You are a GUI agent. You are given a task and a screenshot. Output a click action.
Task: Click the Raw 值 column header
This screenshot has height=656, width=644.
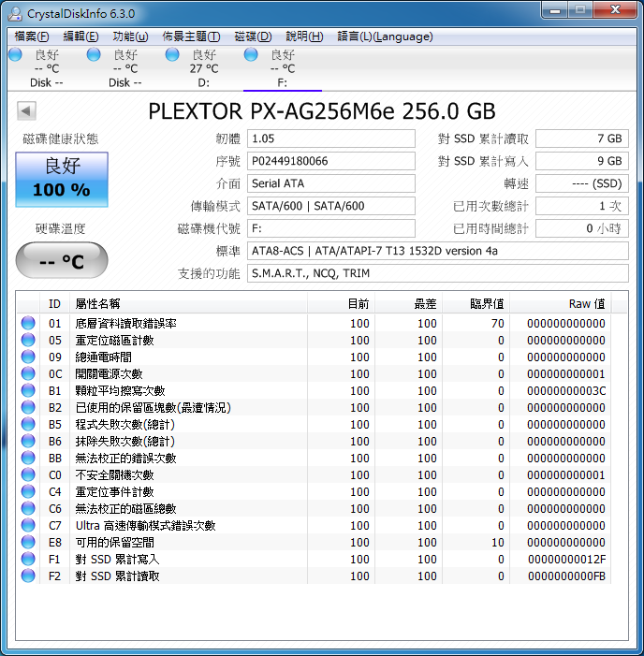click(561, 304)
